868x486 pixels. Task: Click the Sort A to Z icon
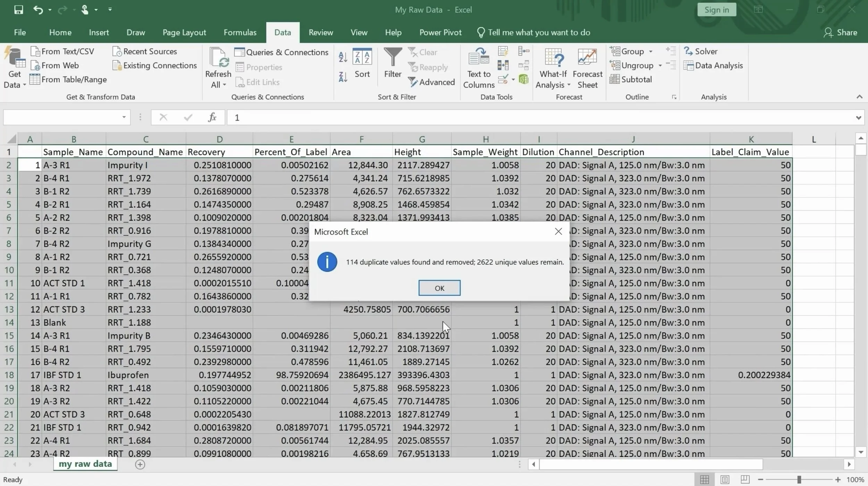[x=343, y=57]
